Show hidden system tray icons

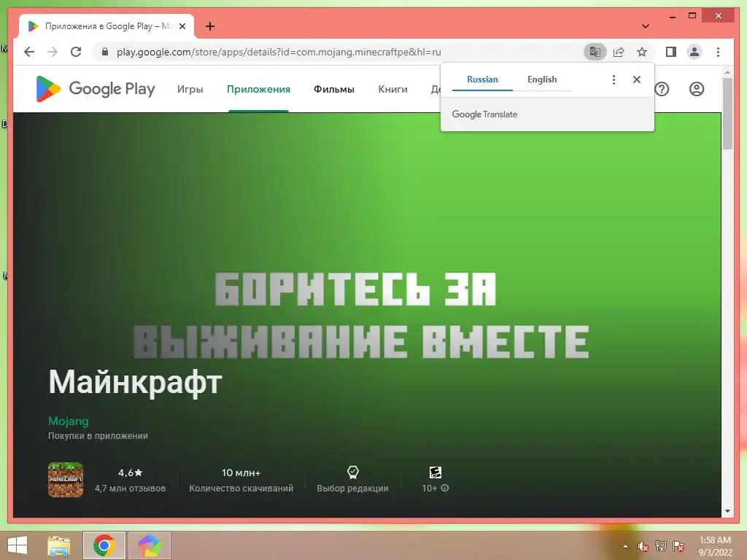[x=625, y=546]
